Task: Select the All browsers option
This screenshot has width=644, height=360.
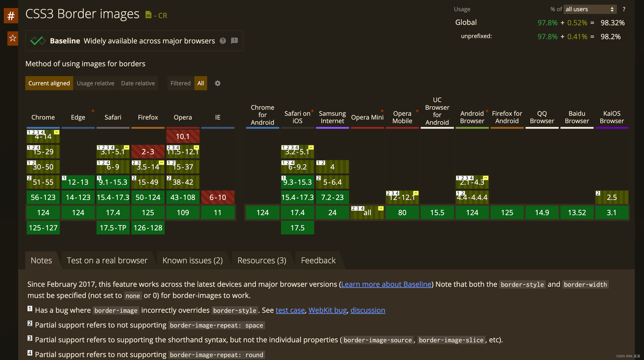Action: tap(200, 83)
